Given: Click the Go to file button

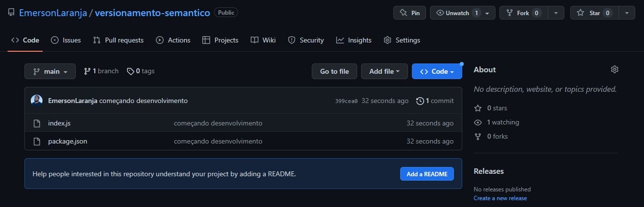Looking at the screenshot, I should (335, 71).
